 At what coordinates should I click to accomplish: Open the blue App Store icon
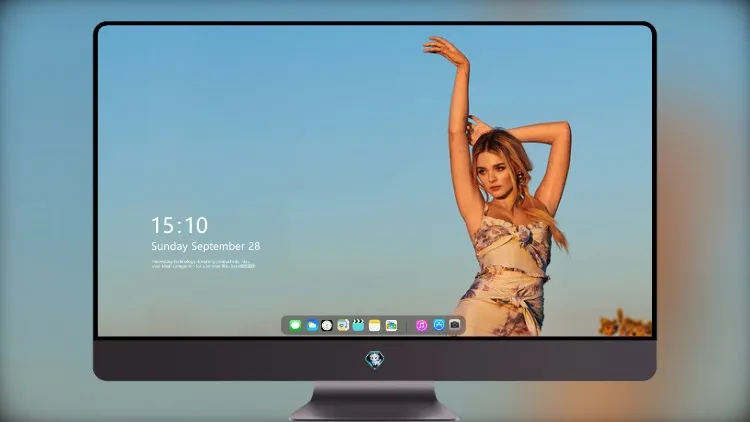tap(439, 325)
